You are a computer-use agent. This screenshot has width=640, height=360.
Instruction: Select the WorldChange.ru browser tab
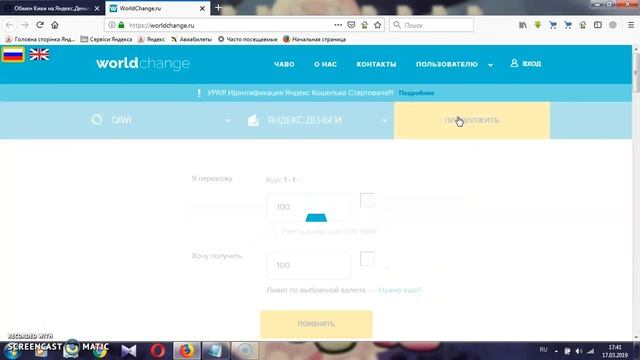157,8
